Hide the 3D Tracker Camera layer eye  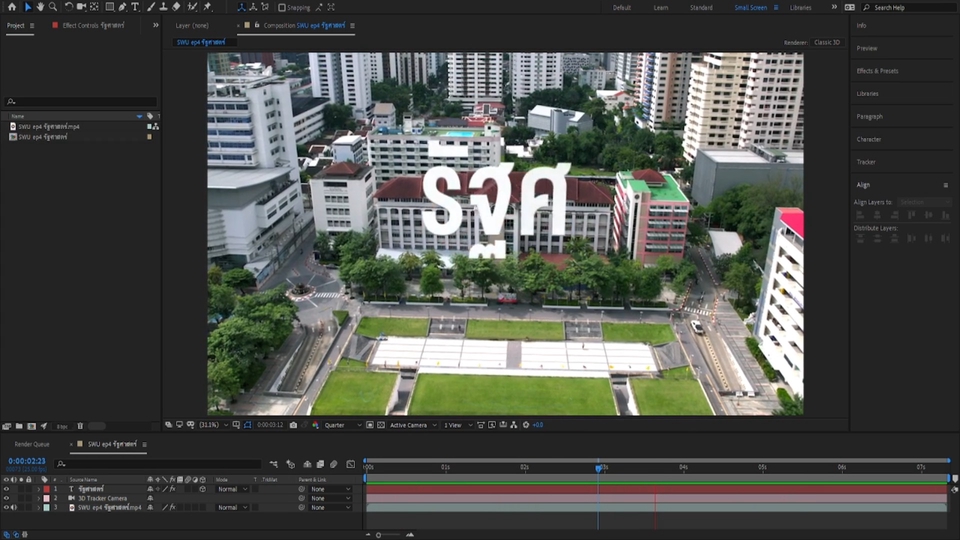6,498
